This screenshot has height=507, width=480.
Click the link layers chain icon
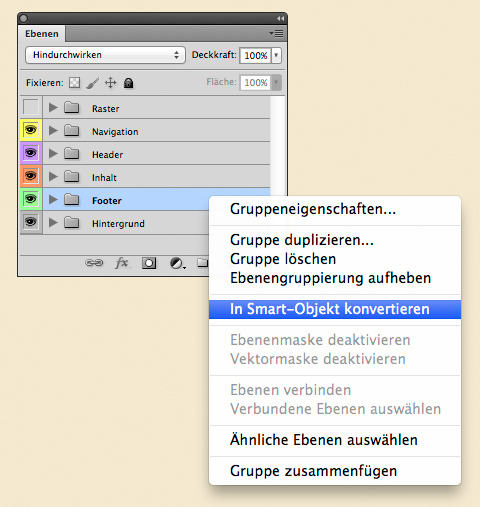pos(94,263)
